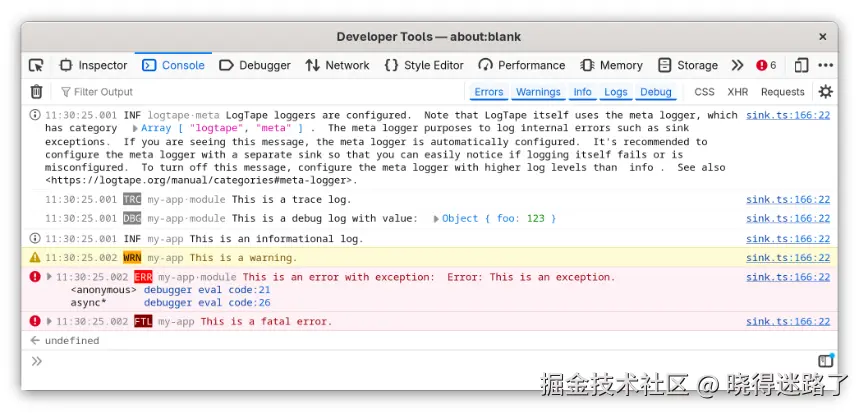The width and height of the screenshot is (865, 413).
Task: Click the 'undefined' result text
Action: pos(72,341)
